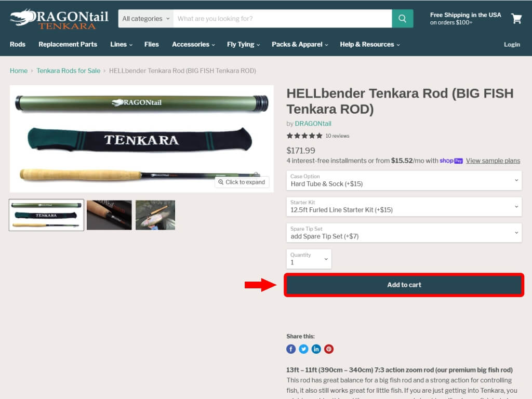Screen dimensions: 532x399
Task: Change the Quantity selector
Action: tap(309, 259)
